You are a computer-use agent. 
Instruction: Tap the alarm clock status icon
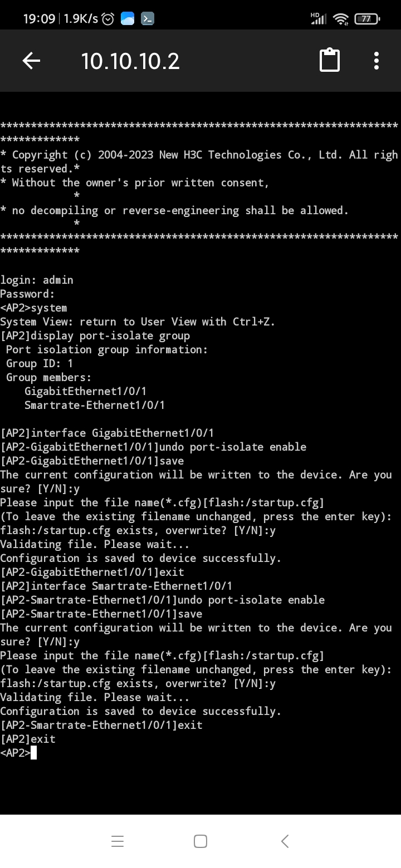pos(108,19)
